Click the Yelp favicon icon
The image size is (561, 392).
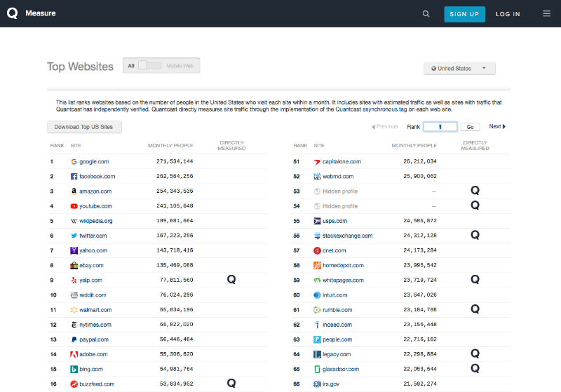click(x=74, y=281)
